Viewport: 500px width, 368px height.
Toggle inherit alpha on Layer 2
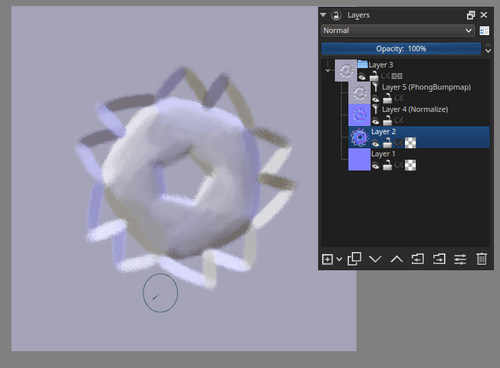pos(399,143)
